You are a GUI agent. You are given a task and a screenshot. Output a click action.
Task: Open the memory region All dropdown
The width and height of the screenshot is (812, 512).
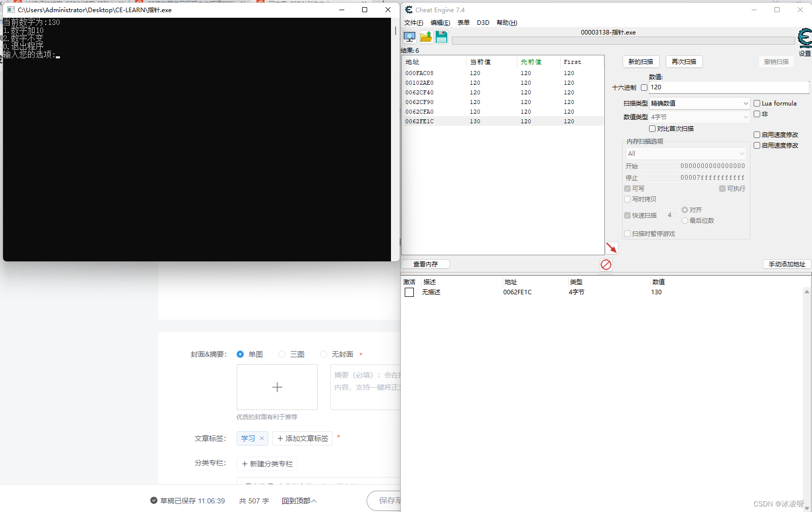pos(686,153)
